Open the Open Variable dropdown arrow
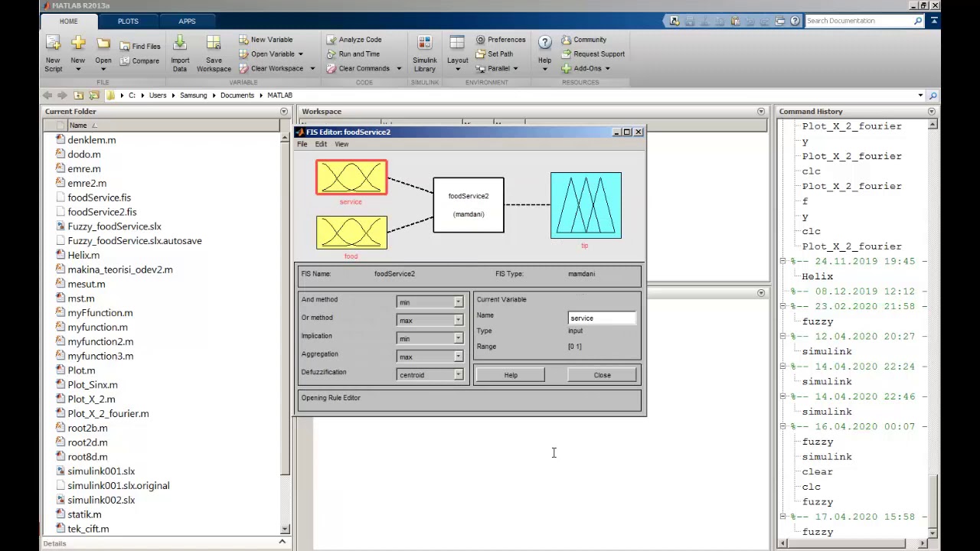 point(301,54)
